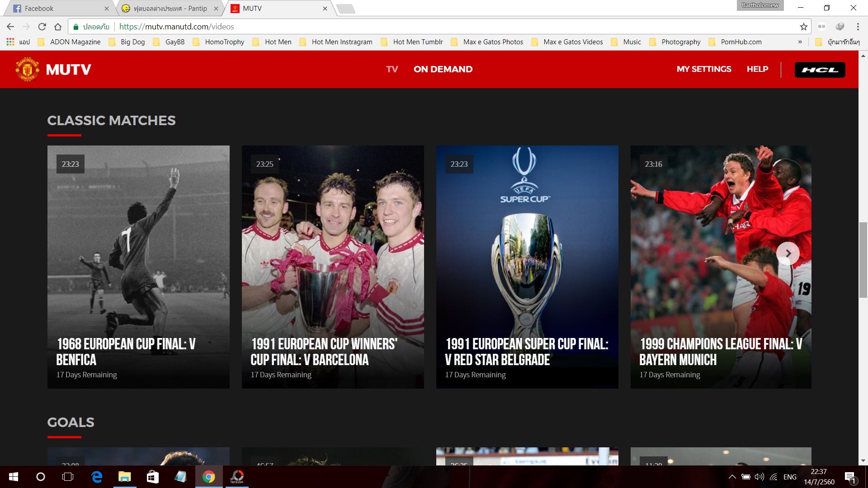Open File Explorer from the taskbar

coord(124,477)
